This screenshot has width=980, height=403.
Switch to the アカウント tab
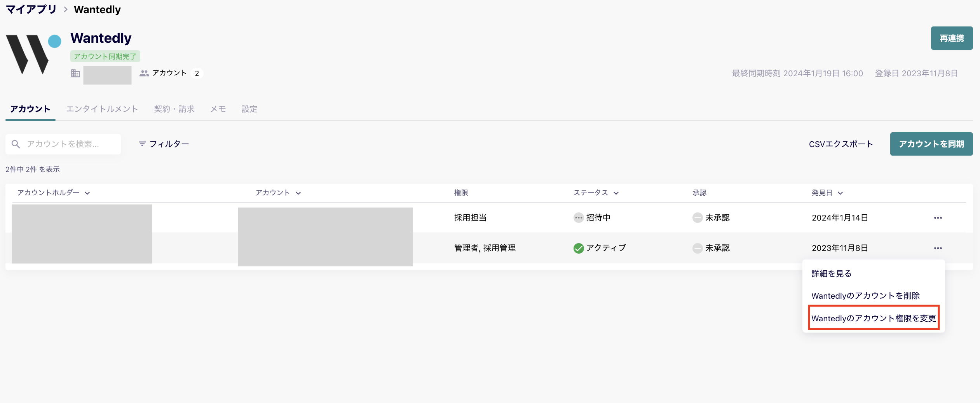point(30,109)
